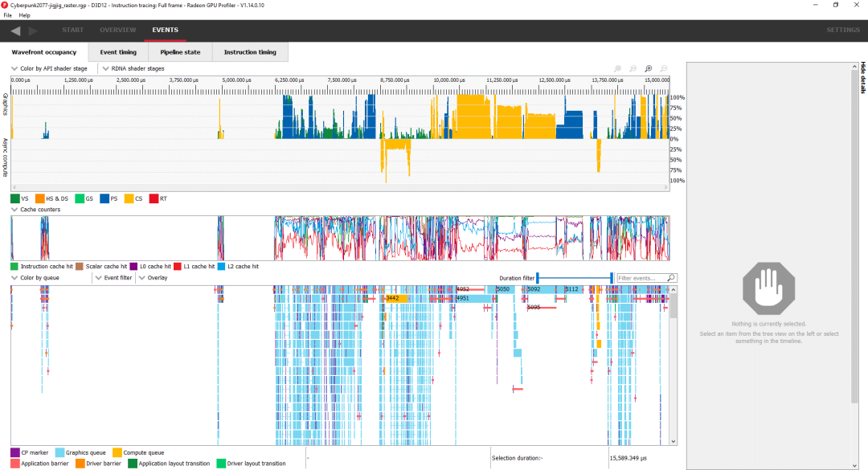This screenshot has height=470, width=868.
Task: Click Instruction cache hit legend swatch
Action: [x=14, y=266]
